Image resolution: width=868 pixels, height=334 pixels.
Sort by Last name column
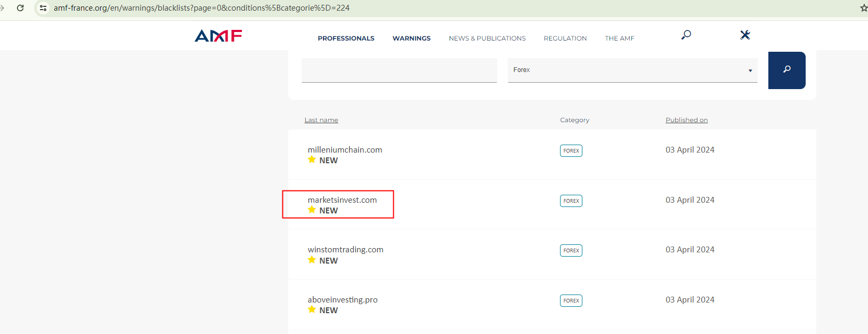pyautogui.click(x=321, y=120)
